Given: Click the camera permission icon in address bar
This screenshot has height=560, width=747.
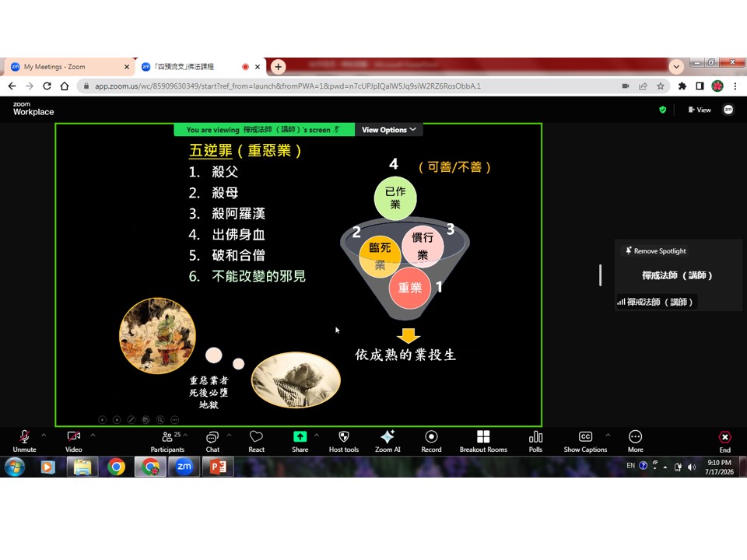Looking at the screenshot, I should pos(626,86).
